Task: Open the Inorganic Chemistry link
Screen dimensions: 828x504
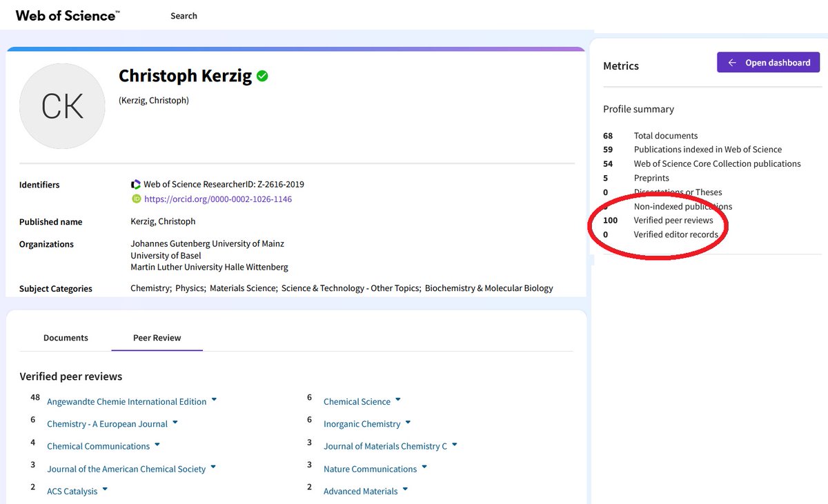Action: tap(362, 424)
